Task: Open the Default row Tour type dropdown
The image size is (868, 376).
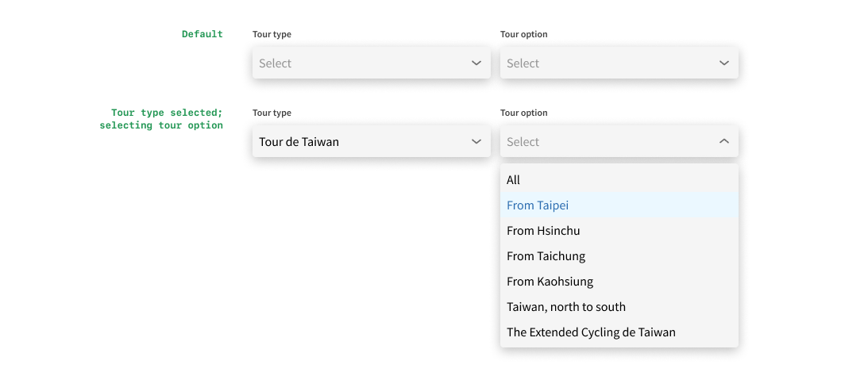Action: 372,63
